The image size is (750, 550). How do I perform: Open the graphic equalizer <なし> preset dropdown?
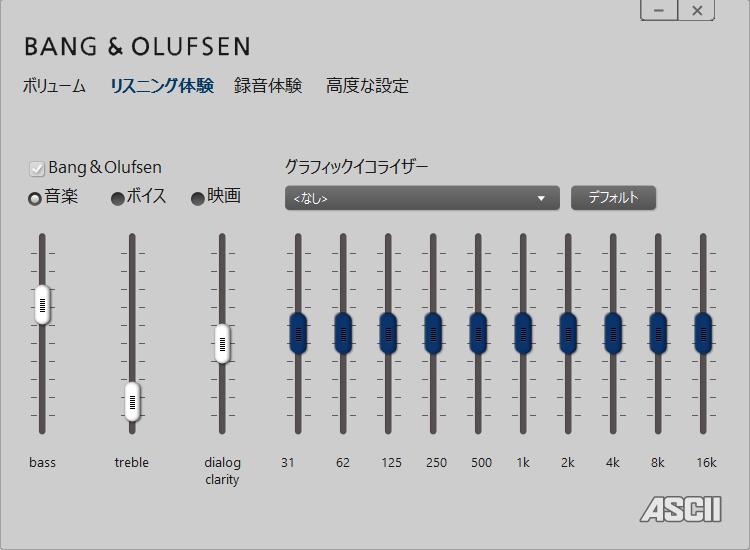click(422, 198)
